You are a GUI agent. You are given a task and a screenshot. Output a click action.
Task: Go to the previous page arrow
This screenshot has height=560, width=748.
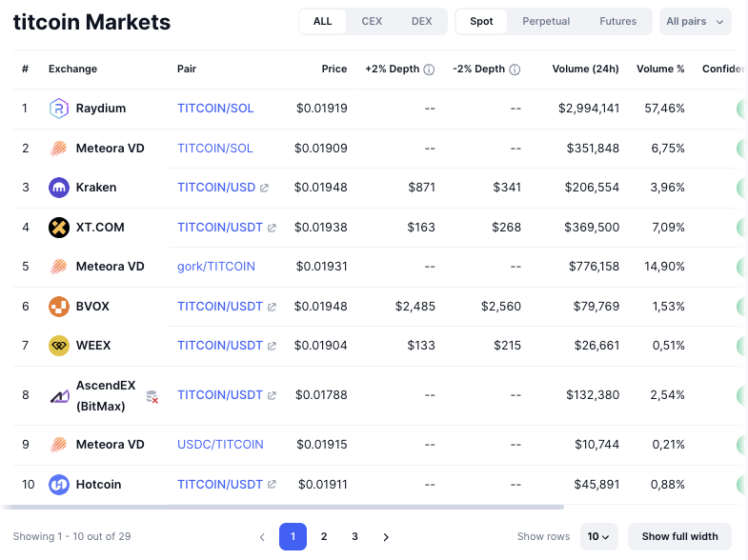coord(262,537)
